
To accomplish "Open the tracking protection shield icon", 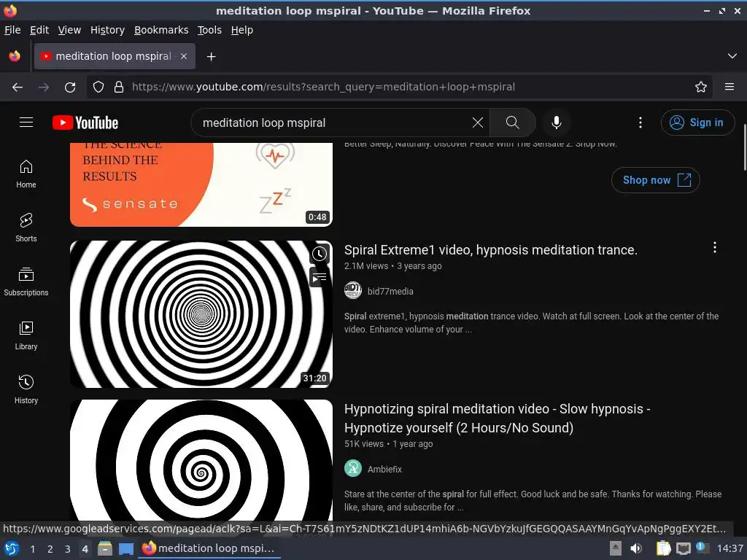I will point(98,87).
